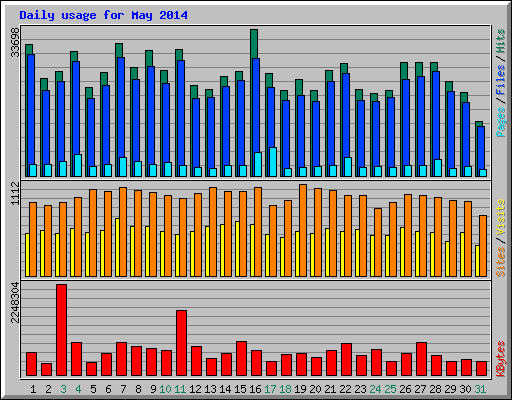The width and height of the screenshot is (512, 400).
Task: Click green weekend day label 11
Action: coord(180,389)
